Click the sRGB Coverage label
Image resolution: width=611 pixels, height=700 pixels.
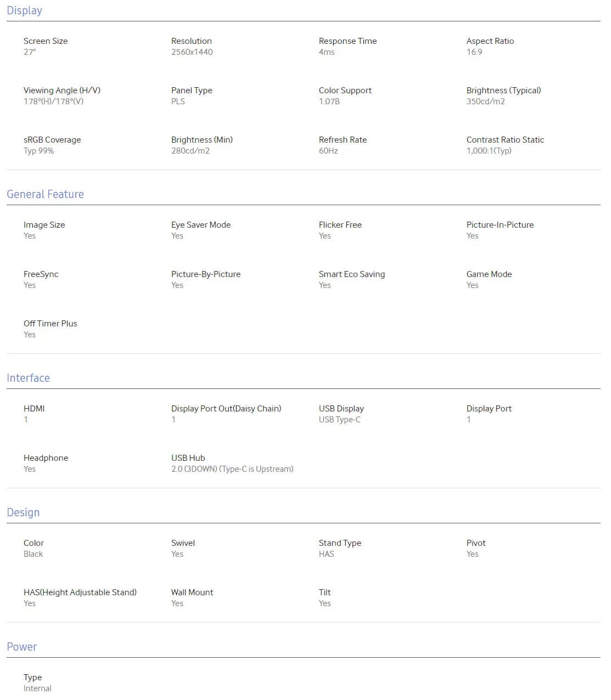coord(52,140)
